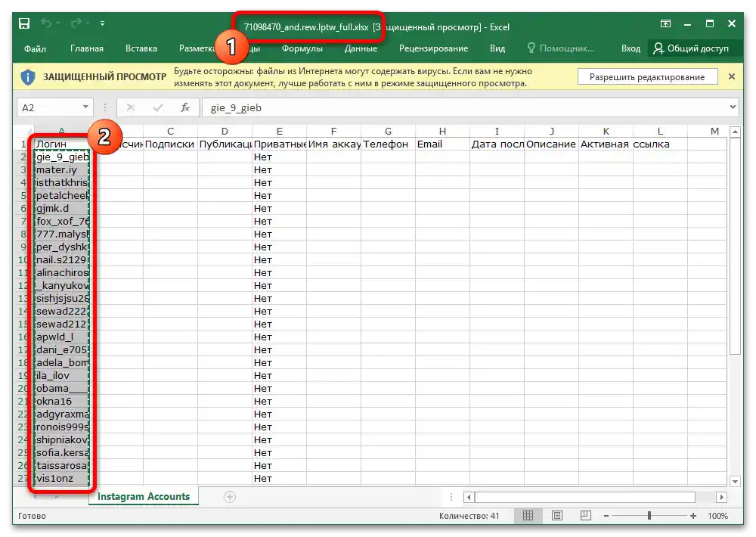756x537 pixels.
Task: Click the Save icon in quick access toolbar
Action: pos(24,23)
